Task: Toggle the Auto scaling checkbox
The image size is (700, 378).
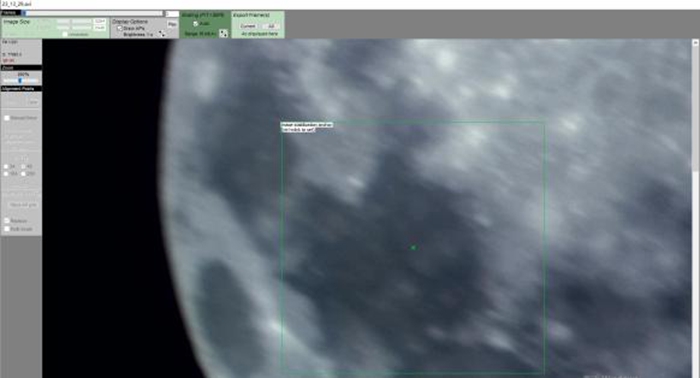Action: (x=195, y=24)
